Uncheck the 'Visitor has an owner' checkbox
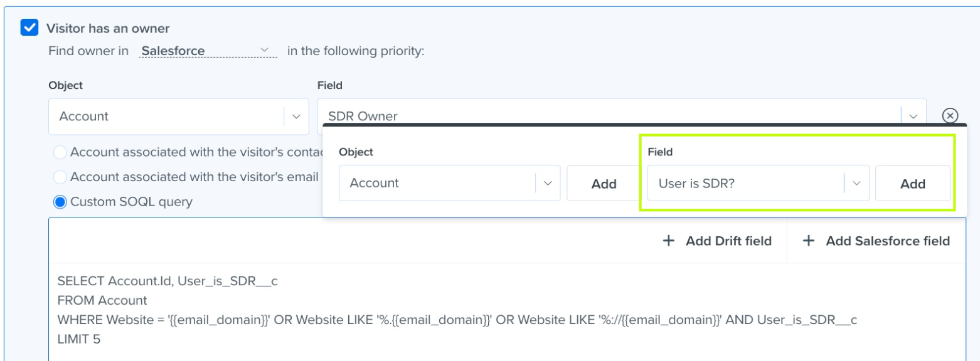The width and height of the screenshot is (980, 361). 29,28
